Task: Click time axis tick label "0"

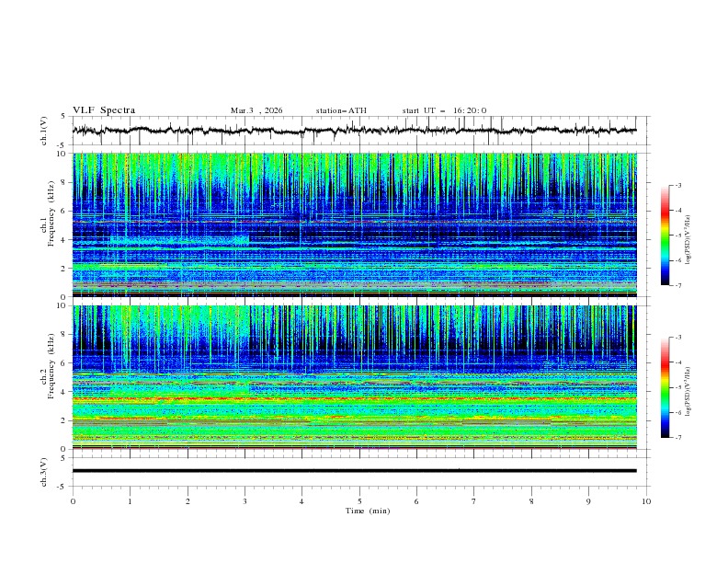Action: tap(73, 501)
